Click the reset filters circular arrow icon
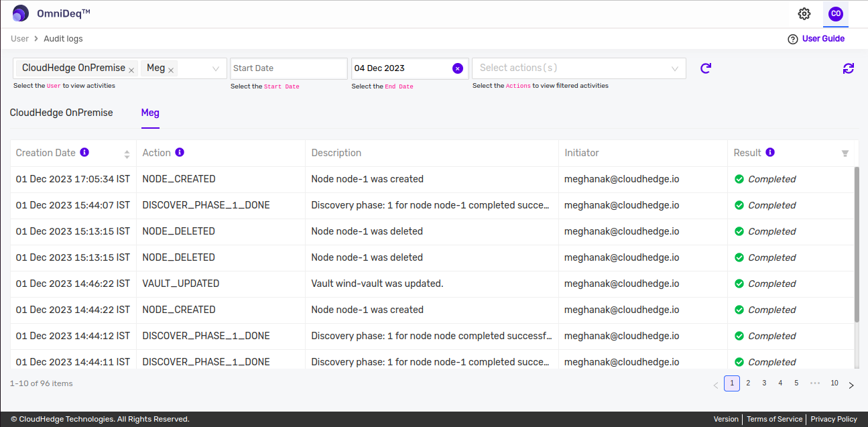The height and width of the screenshot is (427, 868). [706, 68]
